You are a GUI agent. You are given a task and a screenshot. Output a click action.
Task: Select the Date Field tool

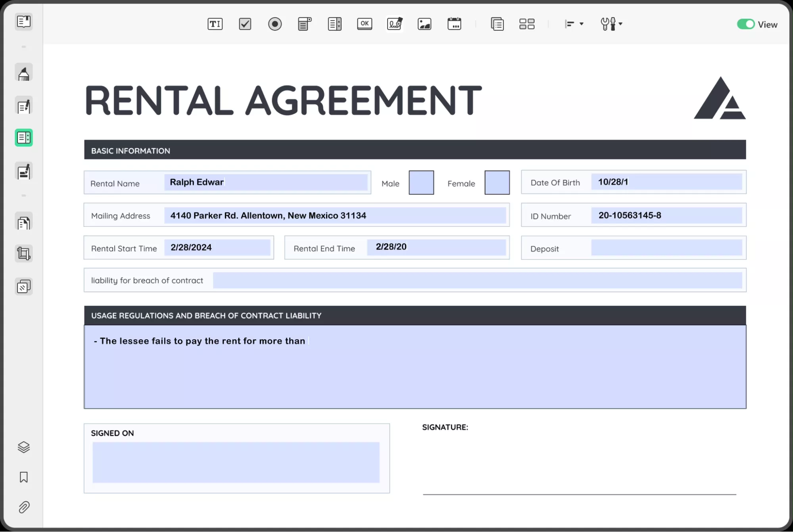click(x=454, y=24)
